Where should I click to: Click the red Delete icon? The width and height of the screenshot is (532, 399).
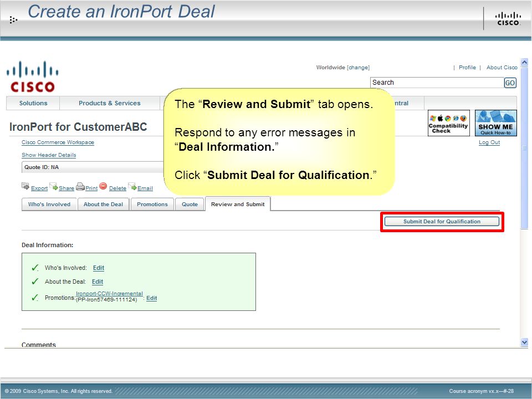[103, 186]
